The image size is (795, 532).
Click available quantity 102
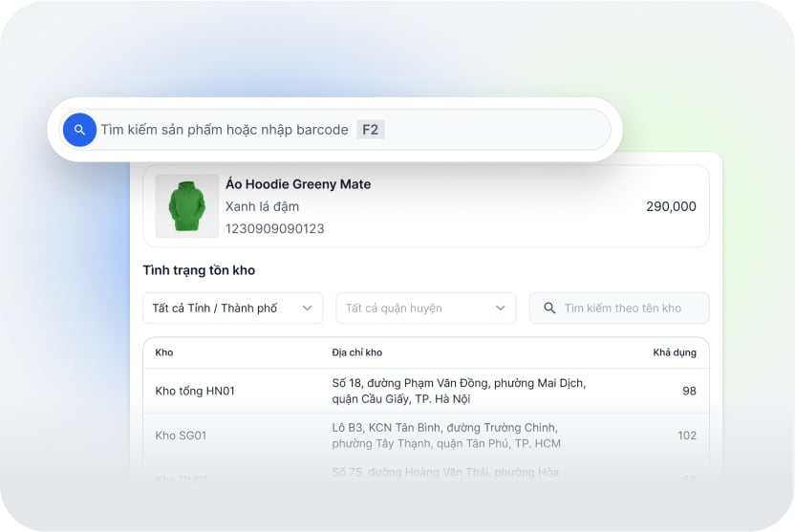(x=687, y=436)
